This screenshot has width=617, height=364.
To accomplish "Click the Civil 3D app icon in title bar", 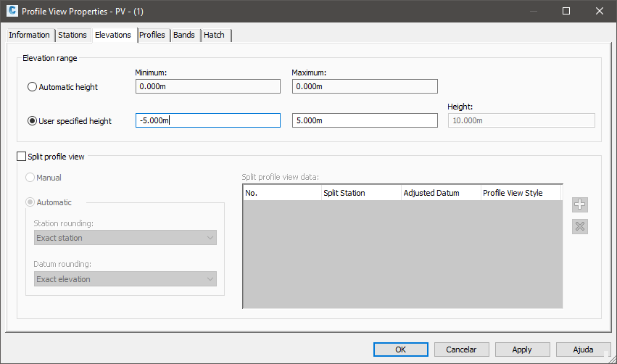I will click(x=12, y=11).
